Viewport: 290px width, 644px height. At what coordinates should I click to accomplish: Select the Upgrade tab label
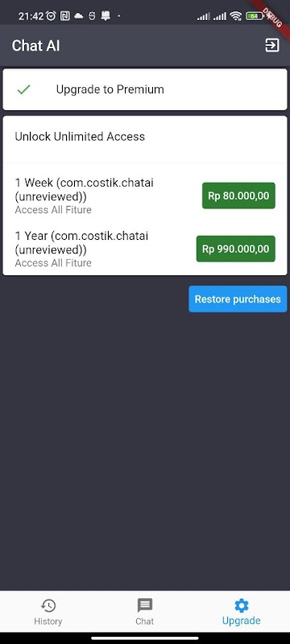pyautogui.click(x=241, y=620)
